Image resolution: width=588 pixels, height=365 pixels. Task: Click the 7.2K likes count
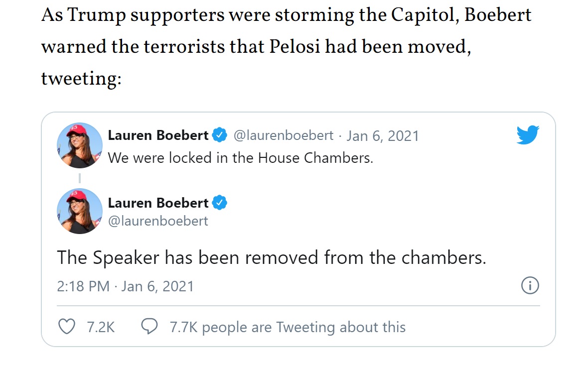click(101, 327)
